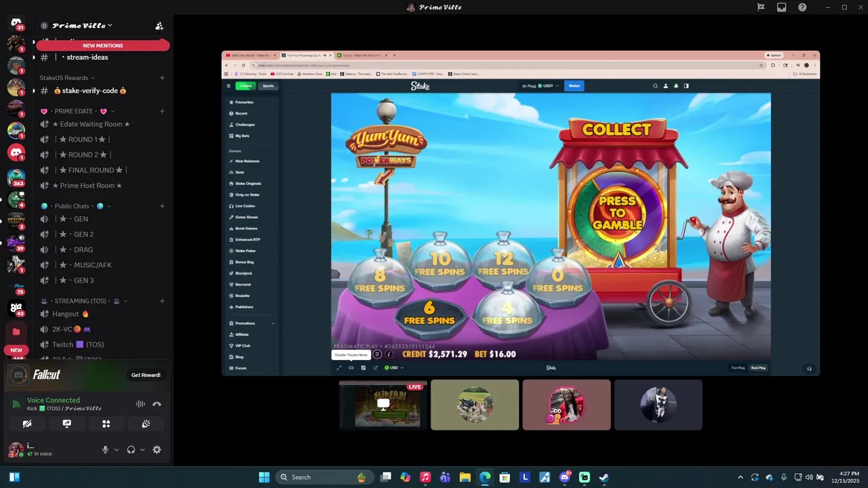
Task: Open the server icon showing 43 badge
Action: coord(16,308)
